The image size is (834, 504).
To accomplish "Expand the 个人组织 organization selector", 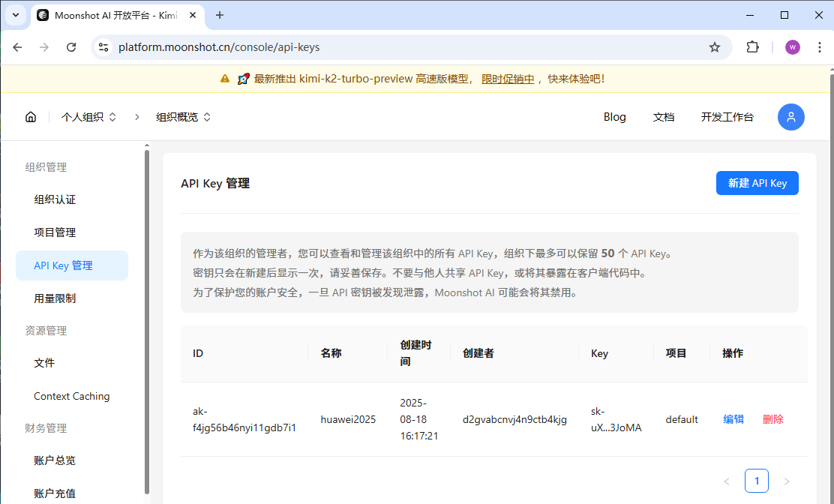I will [x=88, y=117].
